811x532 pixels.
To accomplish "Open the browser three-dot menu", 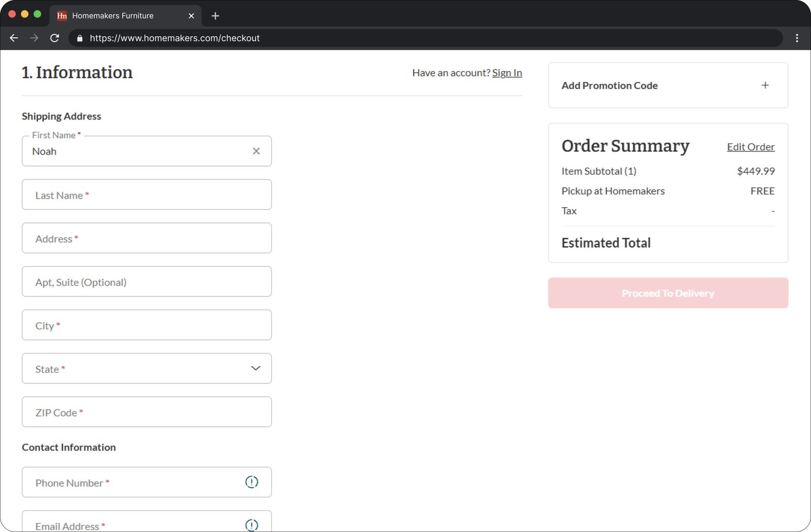I will [x=797, y=38].
